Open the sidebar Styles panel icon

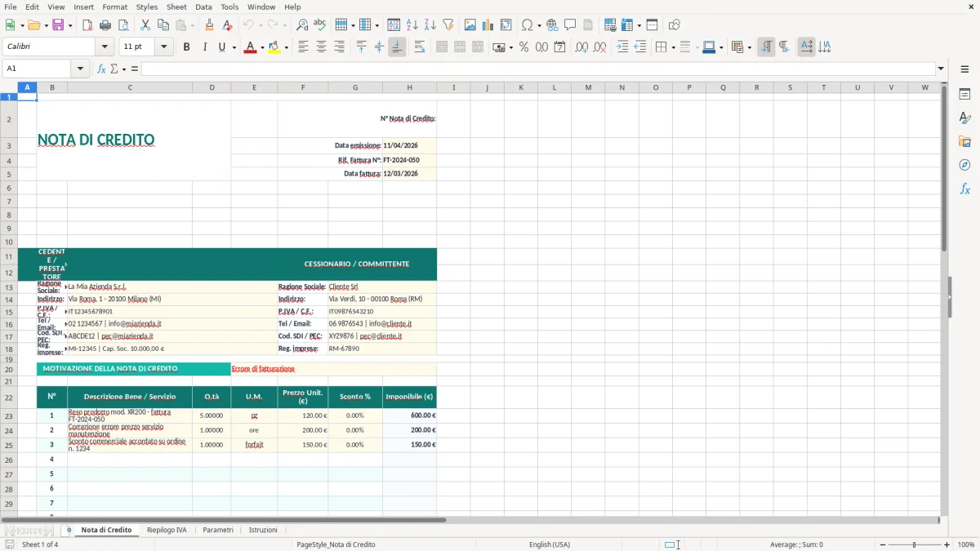click(964, 118)
